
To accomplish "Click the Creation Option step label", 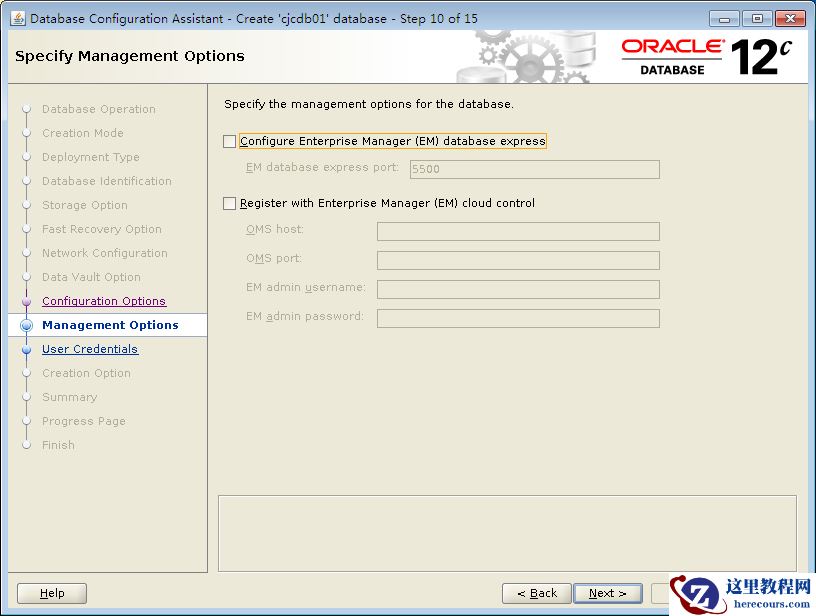I will (86, 373).
